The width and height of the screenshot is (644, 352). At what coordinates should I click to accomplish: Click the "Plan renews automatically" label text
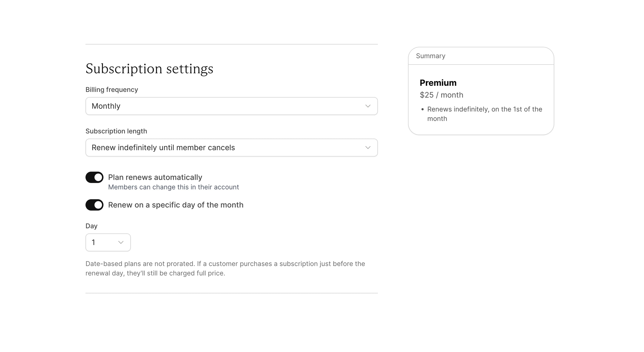tap(155, 177)
